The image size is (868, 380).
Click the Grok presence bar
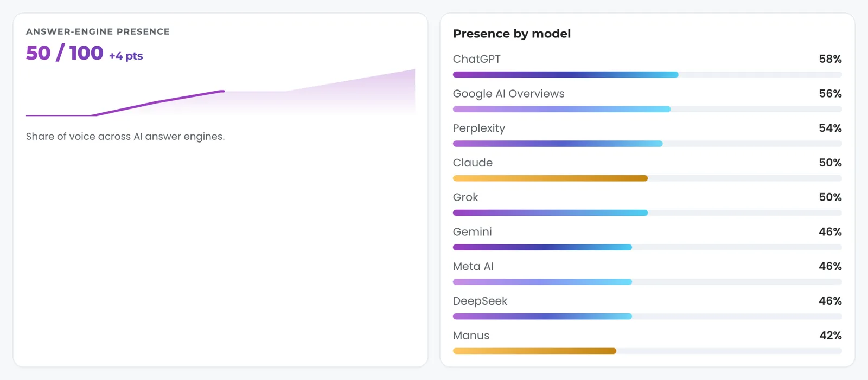click(647, 213)
